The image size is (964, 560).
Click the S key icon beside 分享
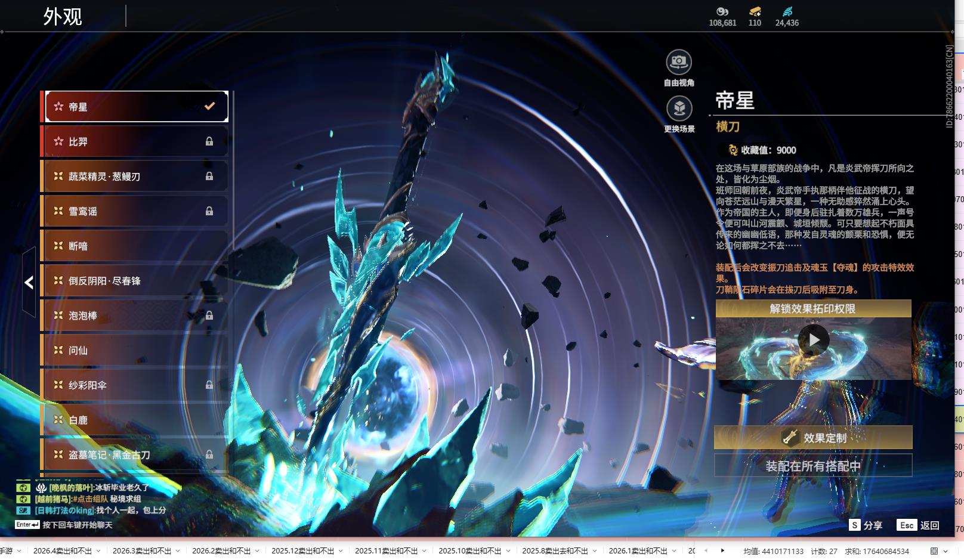click(x=855, y=525)
